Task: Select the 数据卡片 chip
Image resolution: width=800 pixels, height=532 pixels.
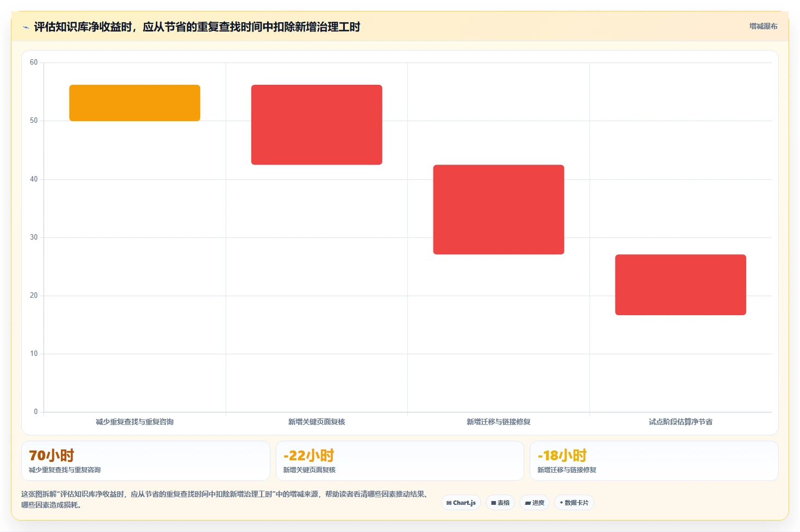Action: pos(574,503)
